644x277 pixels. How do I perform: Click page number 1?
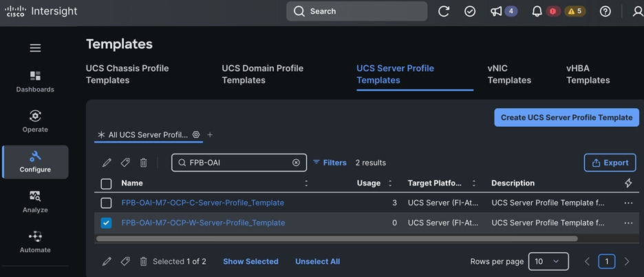click(x=607, y=261)
